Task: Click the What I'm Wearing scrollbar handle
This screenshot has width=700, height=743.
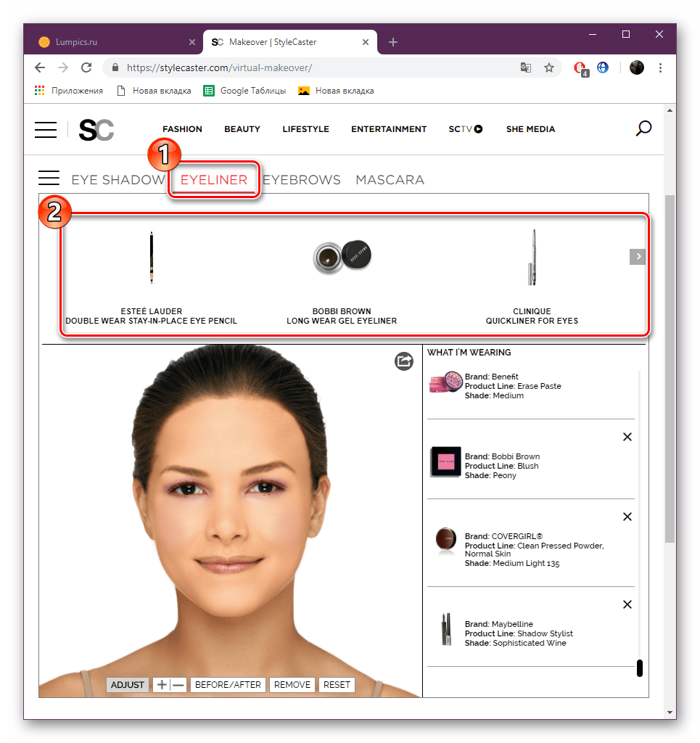Action: [639, 668]
